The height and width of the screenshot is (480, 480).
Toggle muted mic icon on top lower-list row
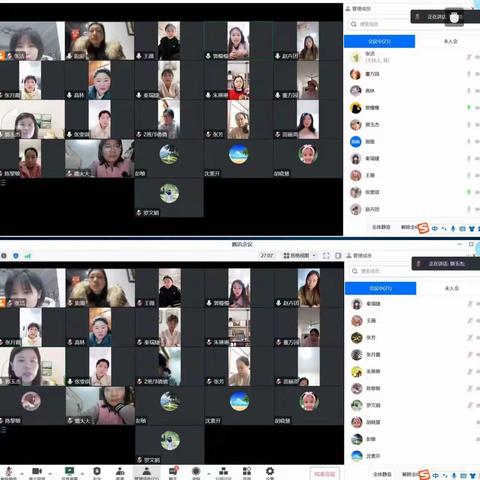tap(469, 304)
